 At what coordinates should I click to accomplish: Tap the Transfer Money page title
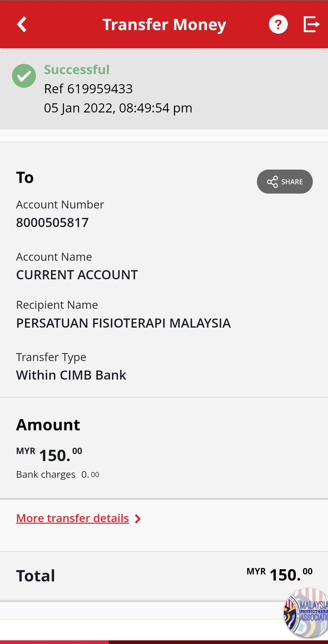164,25
